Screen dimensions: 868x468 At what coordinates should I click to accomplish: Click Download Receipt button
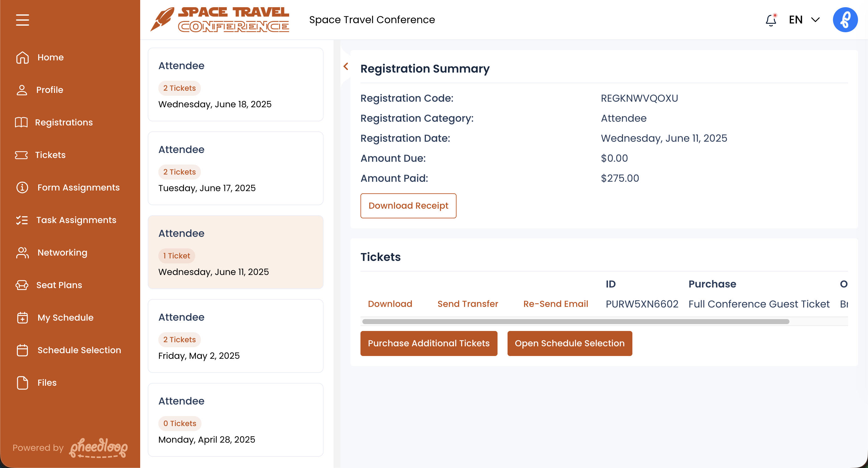click(x=408, y=206)
